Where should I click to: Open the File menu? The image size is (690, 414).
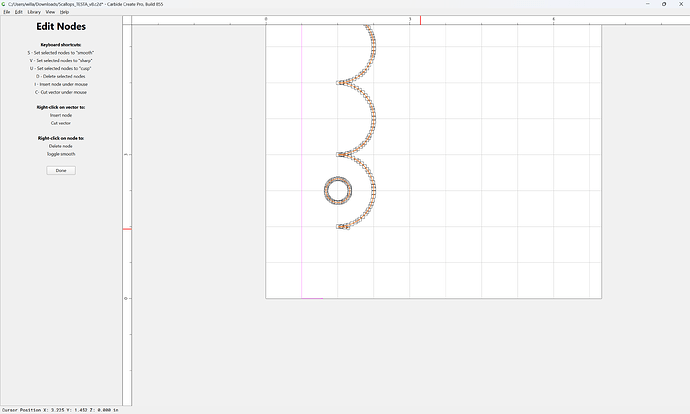point(7,12)
